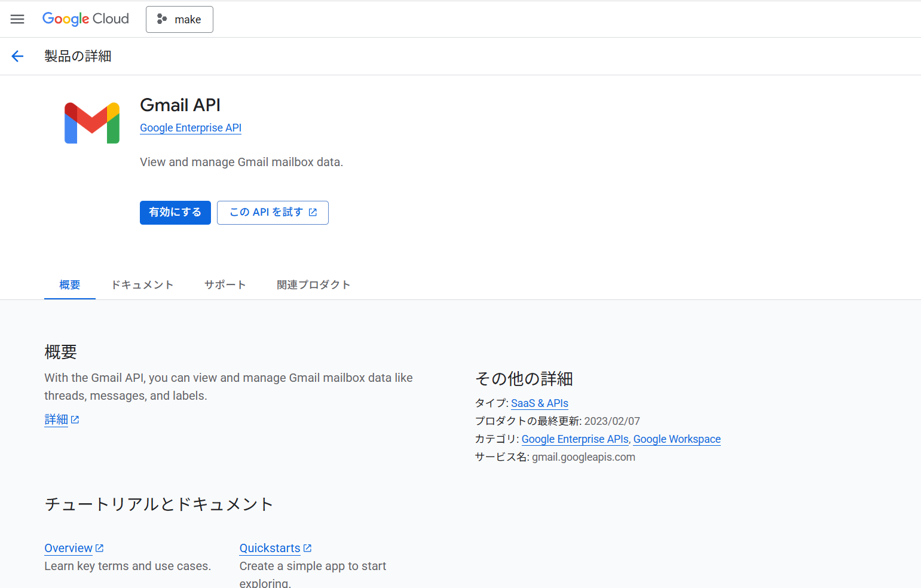Click the 'View and manage Gmail mailbox data.' text
921x588 pixels.
coord(241,162)
